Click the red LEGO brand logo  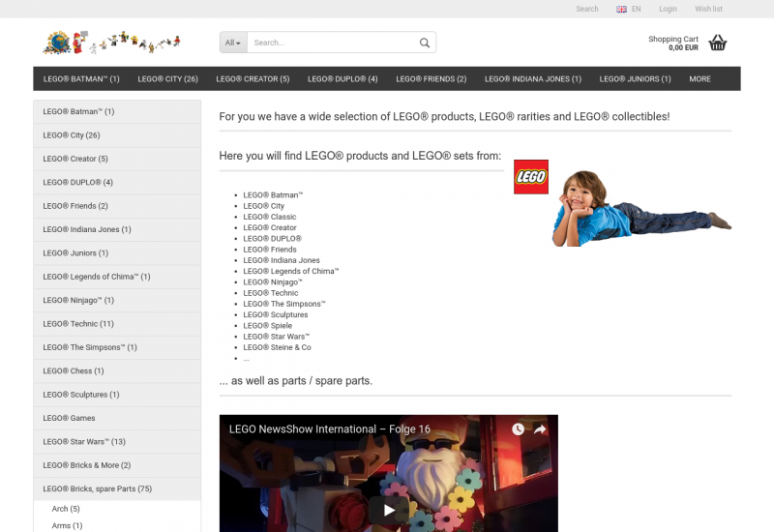coord(530,176)
